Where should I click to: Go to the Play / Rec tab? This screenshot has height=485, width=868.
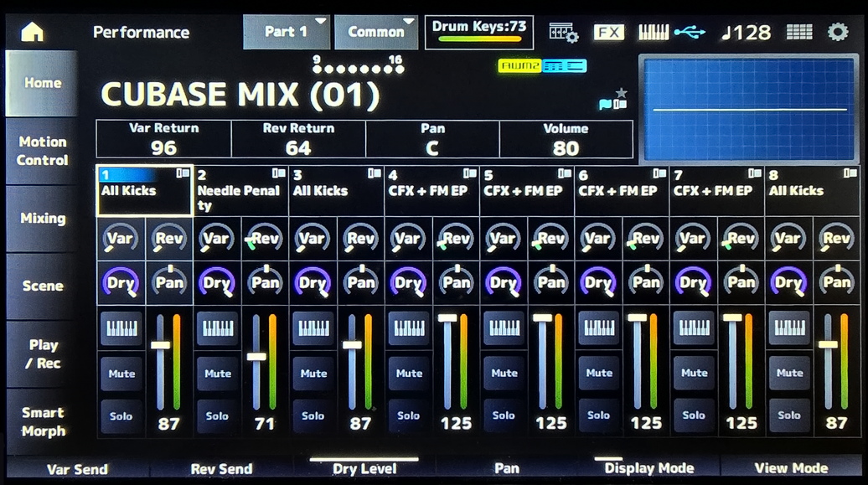42,353
